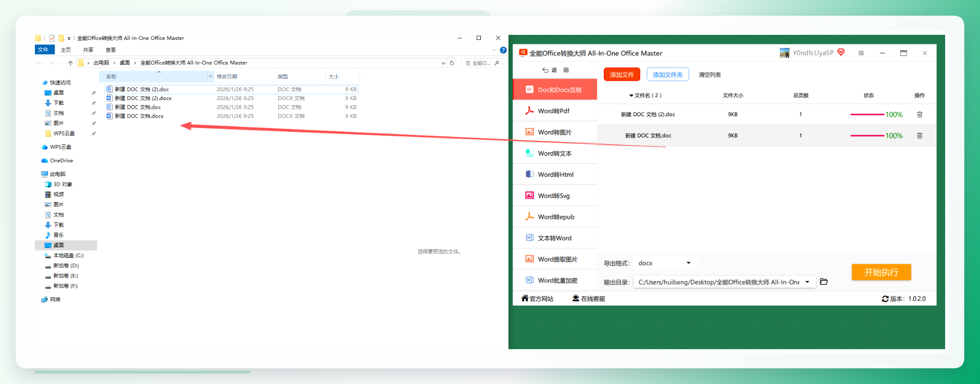Screen dimensions: 980x384
Task: Go up one folder in File Explorer
Action: click(x=70, y=63)
